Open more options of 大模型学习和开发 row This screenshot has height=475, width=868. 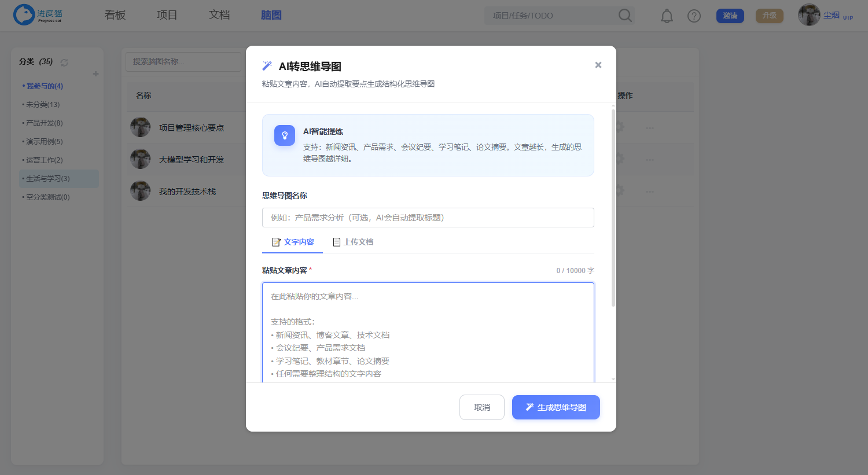point(650,160)
